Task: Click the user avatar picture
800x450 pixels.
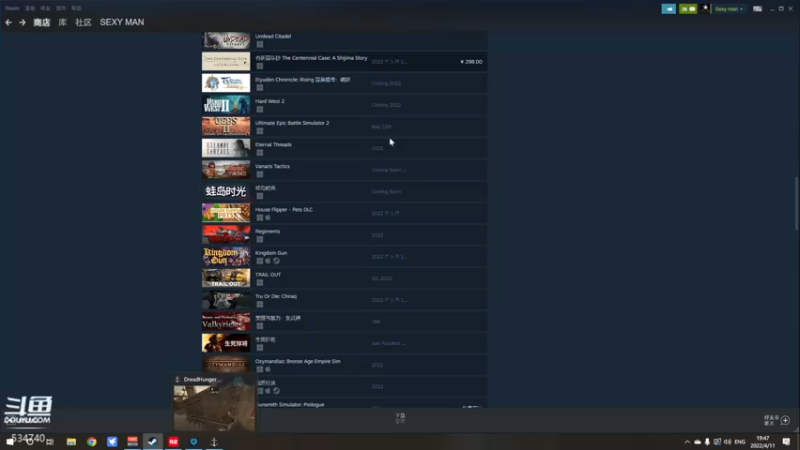Action: [x=705, y=9]
